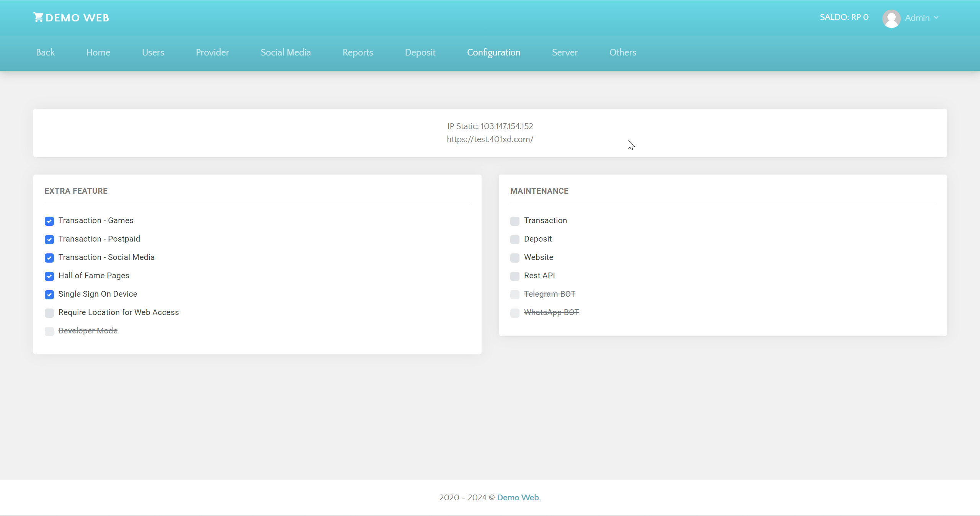Navigate to the Users menu
The height and width of the screenshot is (516, 980).
tap(153, 52)
